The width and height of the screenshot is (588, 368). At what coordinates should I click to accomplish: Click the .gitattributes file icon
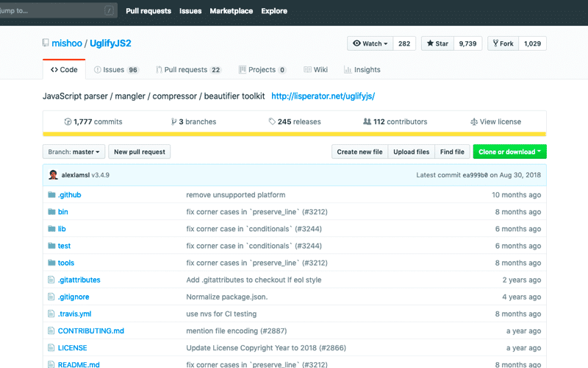(x=51, y=280)
